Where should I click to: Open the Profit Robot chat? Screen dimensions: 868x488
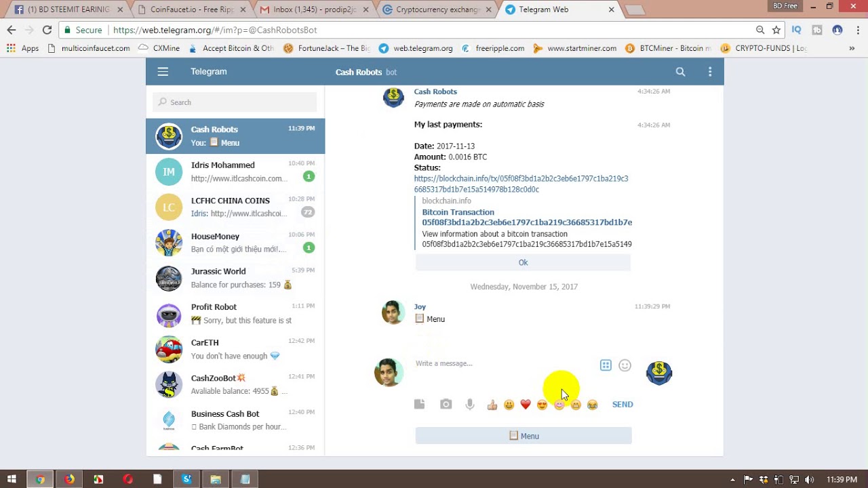click(x=235, y=314)
